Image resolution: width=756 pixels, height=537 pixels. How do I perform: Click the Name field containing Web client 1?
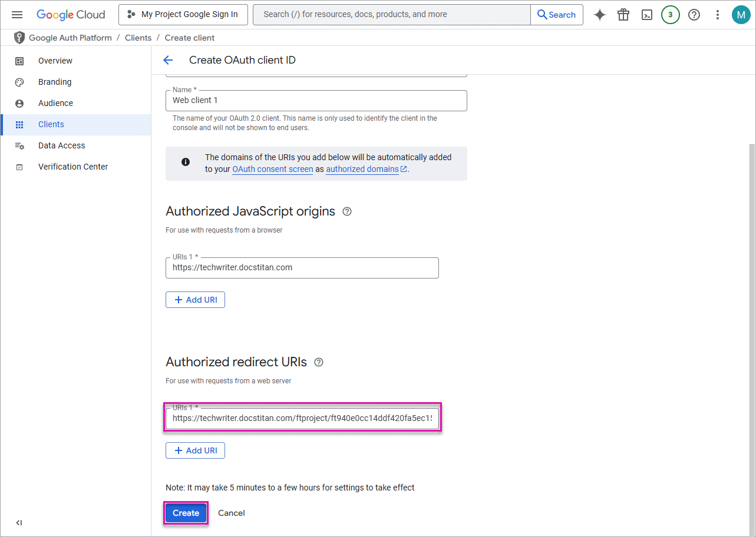tap(316, 101)
